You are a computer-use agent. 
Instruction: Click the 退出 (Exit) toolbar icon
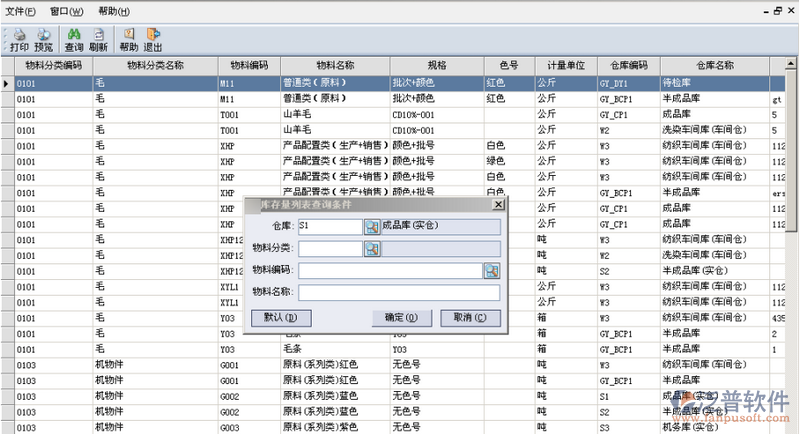pos(153,39)
